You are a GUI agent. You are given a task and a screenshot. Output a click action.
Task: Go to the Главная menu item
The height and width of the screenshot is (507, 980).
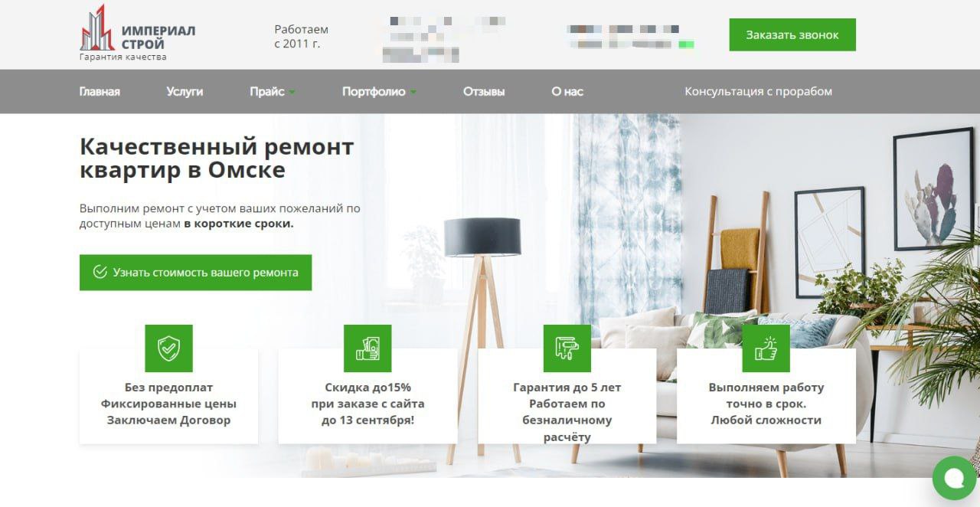point(100,92)
